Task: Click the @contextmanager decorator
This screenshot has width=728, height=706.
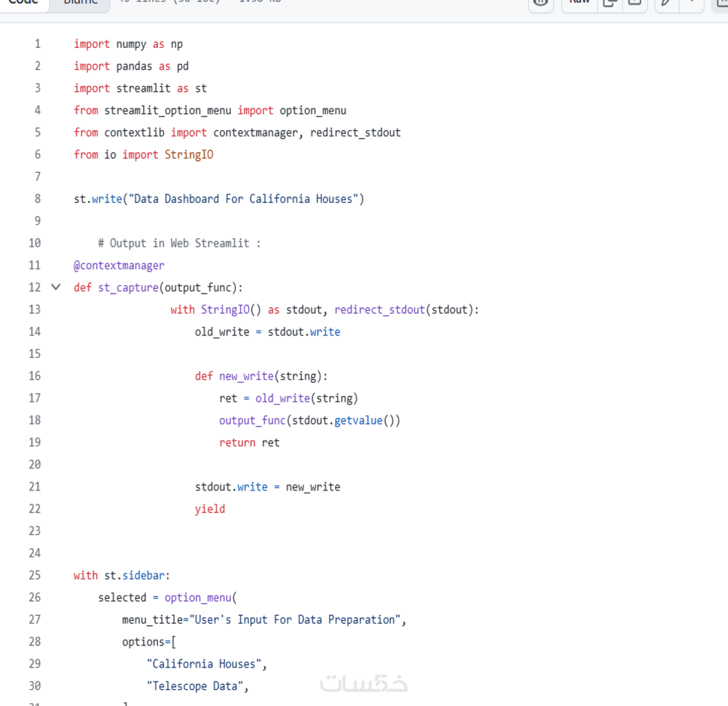Action: [119, 266]
